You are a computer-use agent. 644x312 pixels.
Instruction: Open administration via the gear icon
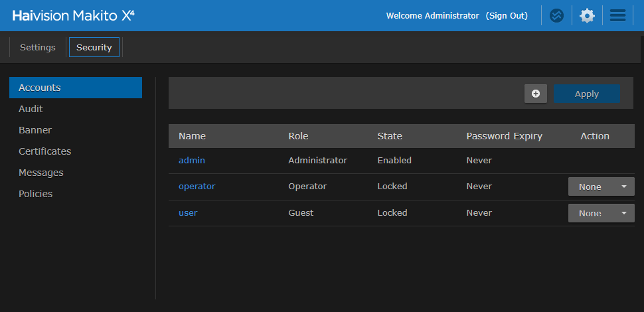(x=587, y=15)
